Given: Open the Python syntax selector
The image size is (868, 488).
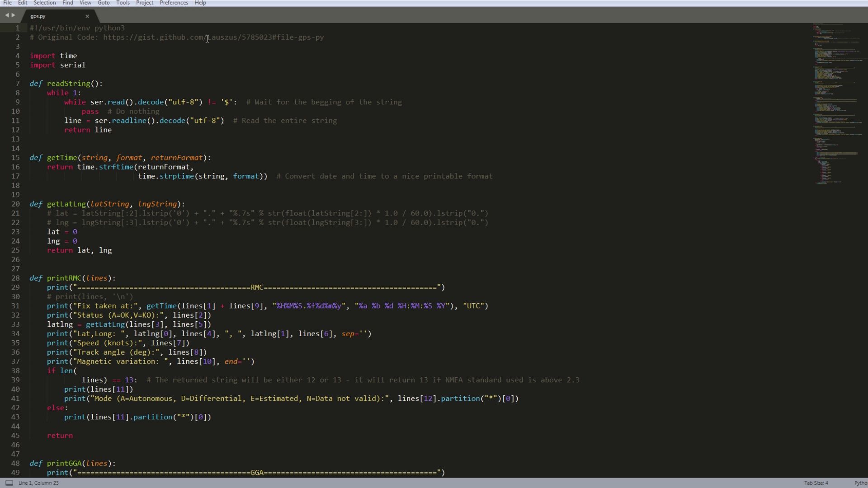Looking at the screenshot, I should [860, 483].
